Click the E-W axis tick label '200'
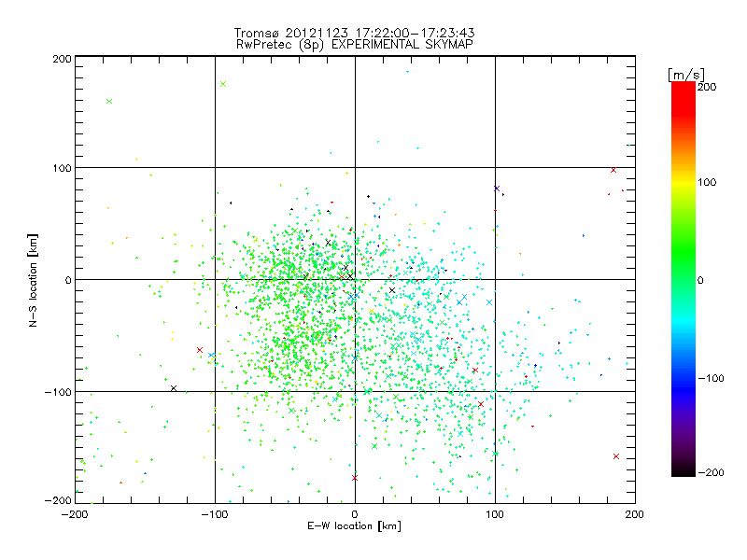The height and width of the screenshot is (560, 747). pos(635,514)
